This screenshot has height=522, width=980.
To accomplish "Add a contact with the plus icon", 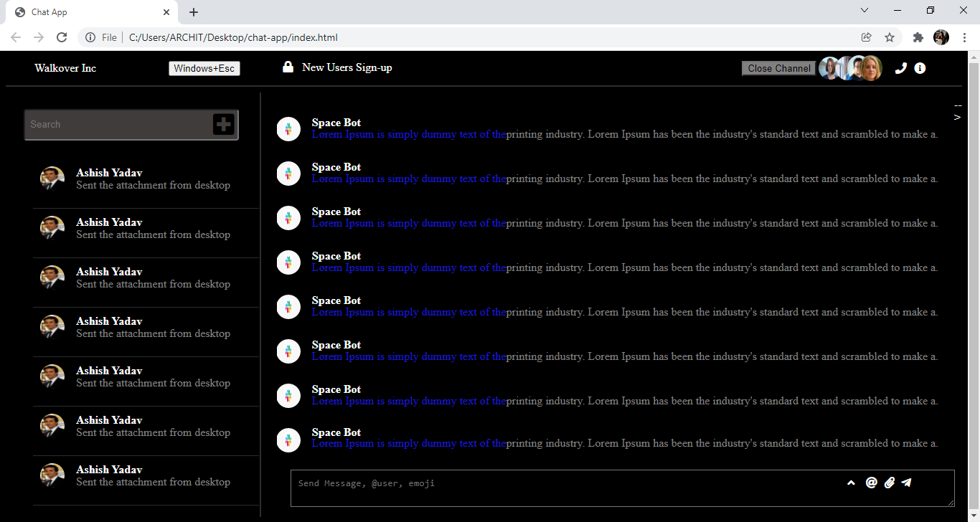I will point(223,123).
